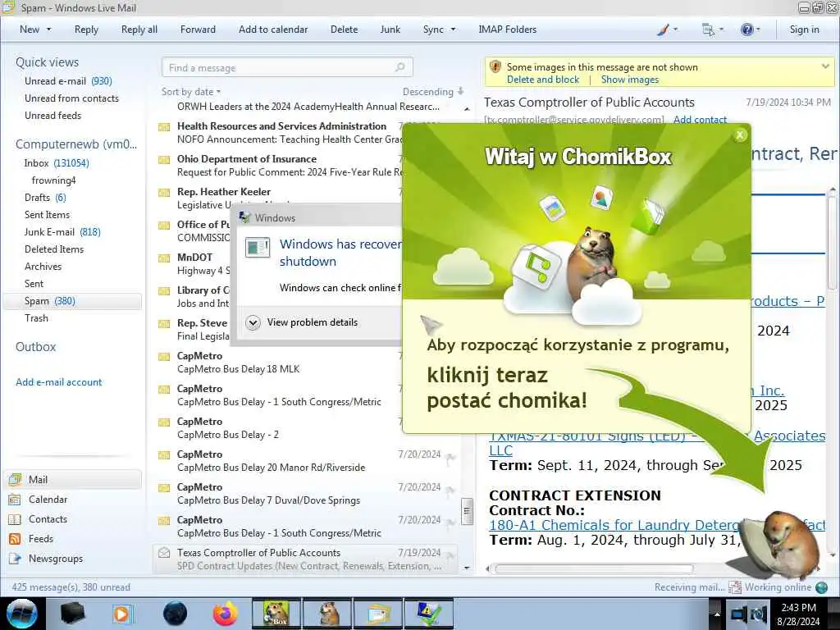Screen dimensions: 840x630
Task: Click Reply in the toolbar
Action: [x=86, y=30]
